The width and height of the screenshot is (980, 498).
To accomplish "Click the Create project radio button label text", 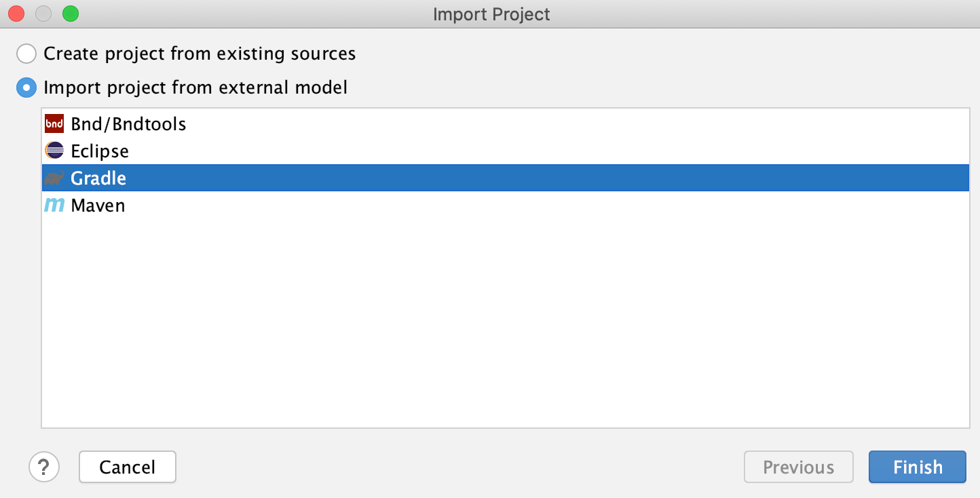I will 200,54.
